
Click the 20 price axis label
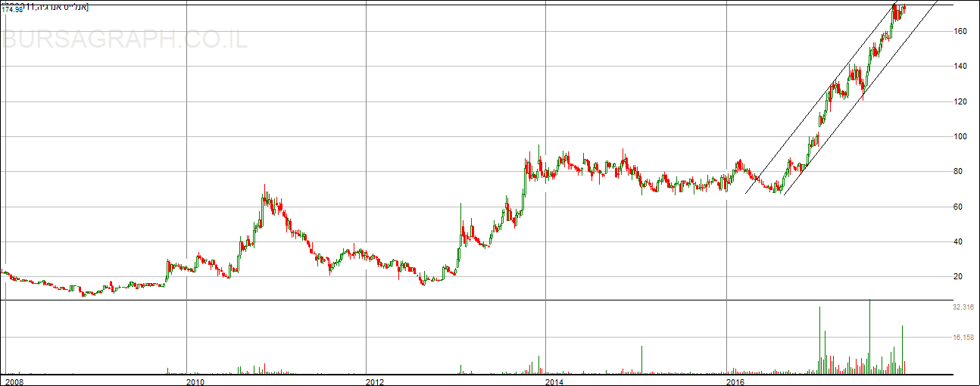click(x=958, y=277)
